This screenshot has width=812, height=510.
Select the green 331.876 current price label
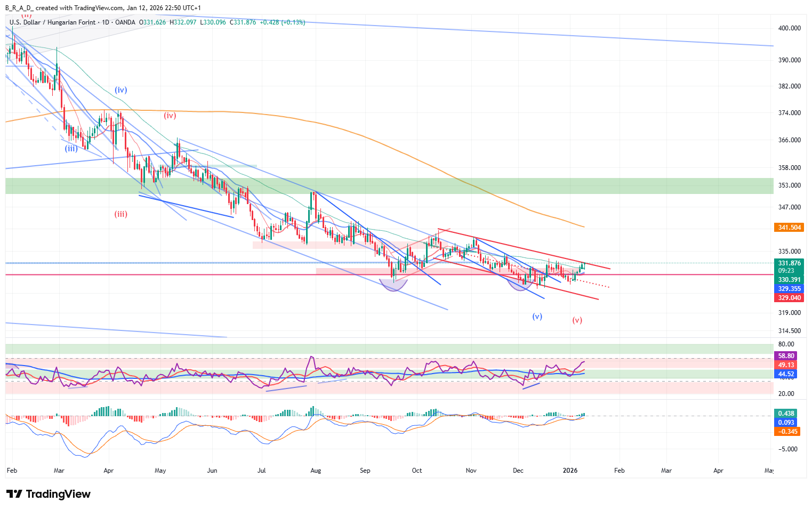(x=789, y=263)
